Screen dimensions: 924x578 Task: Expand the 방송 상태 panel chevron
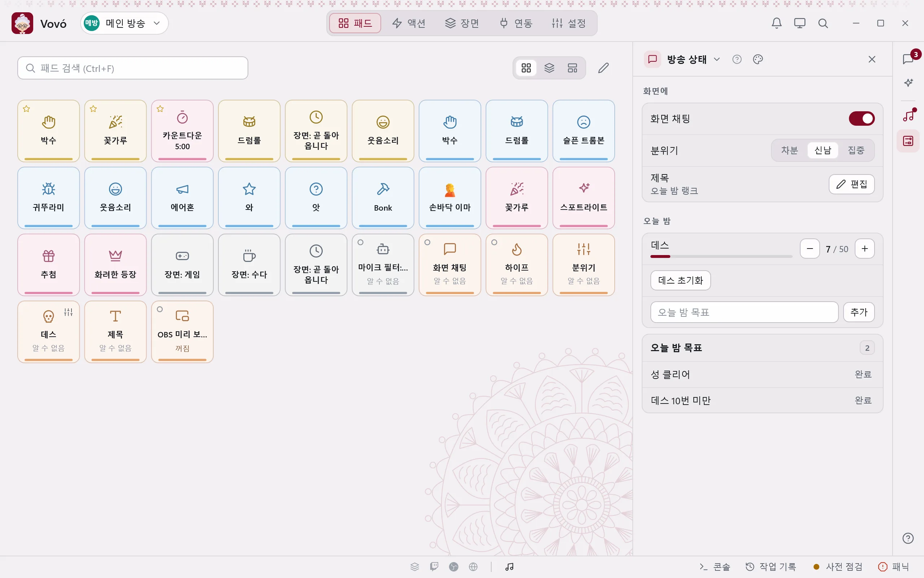point(717,59)
